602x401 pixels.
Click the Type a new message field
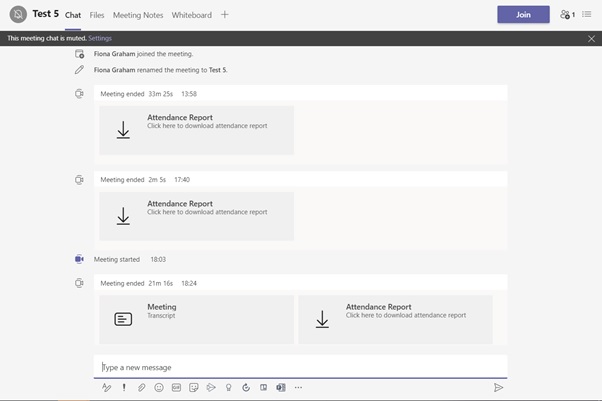[x=300, y=367]
